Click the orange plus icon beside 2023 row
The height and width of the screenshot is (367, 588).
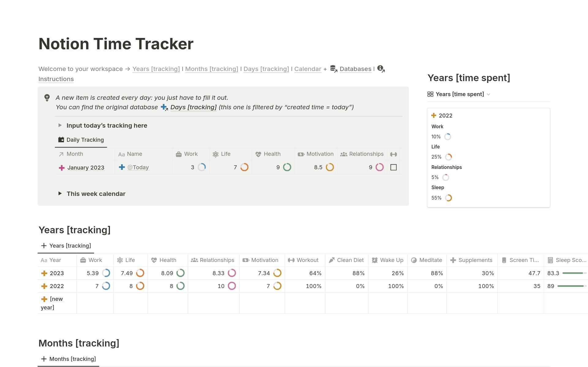44,273
